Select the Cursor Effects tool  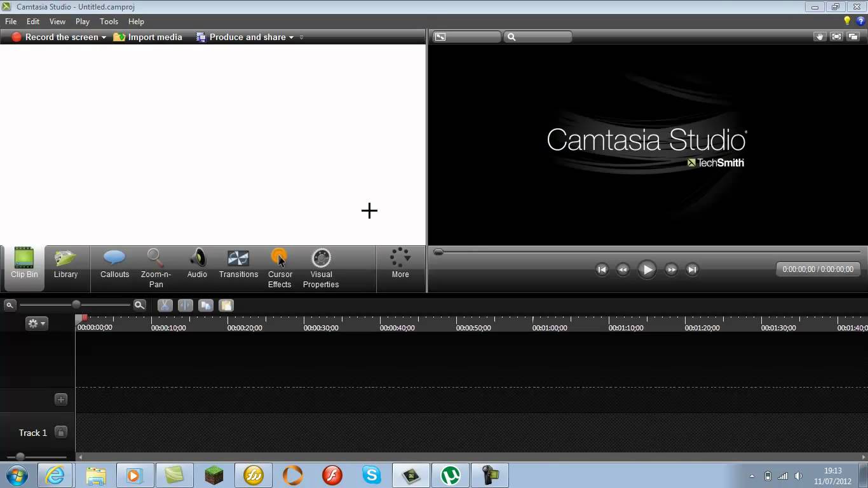[x=280, y=268]
